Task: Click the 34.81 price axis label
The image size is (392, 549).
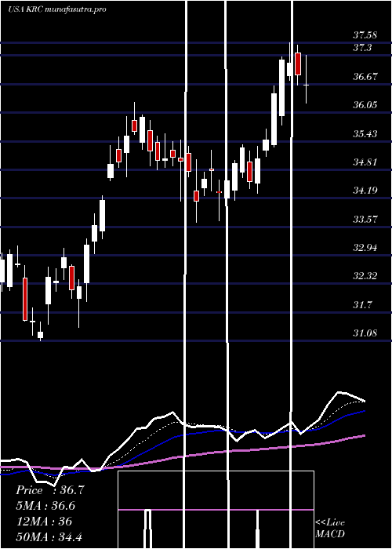Action: click(365, 162)
